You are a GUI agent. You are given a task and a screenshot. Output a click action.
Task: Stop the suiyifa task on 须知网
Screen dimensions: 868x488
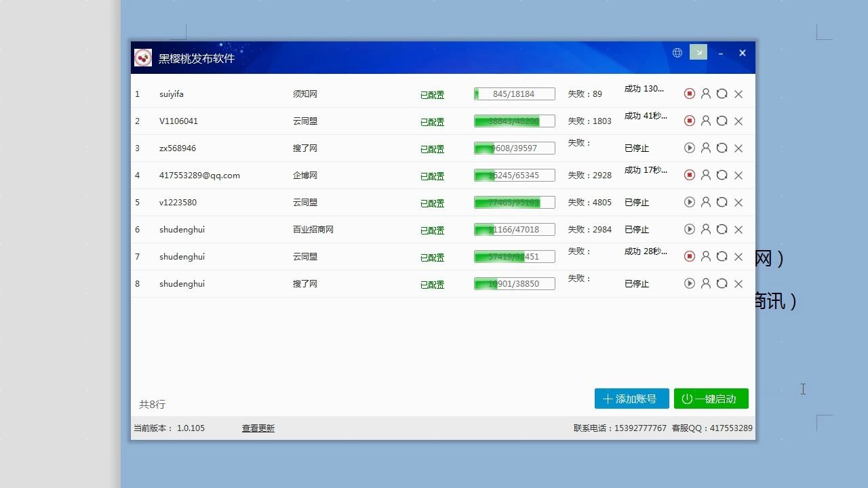click(690, 94)
